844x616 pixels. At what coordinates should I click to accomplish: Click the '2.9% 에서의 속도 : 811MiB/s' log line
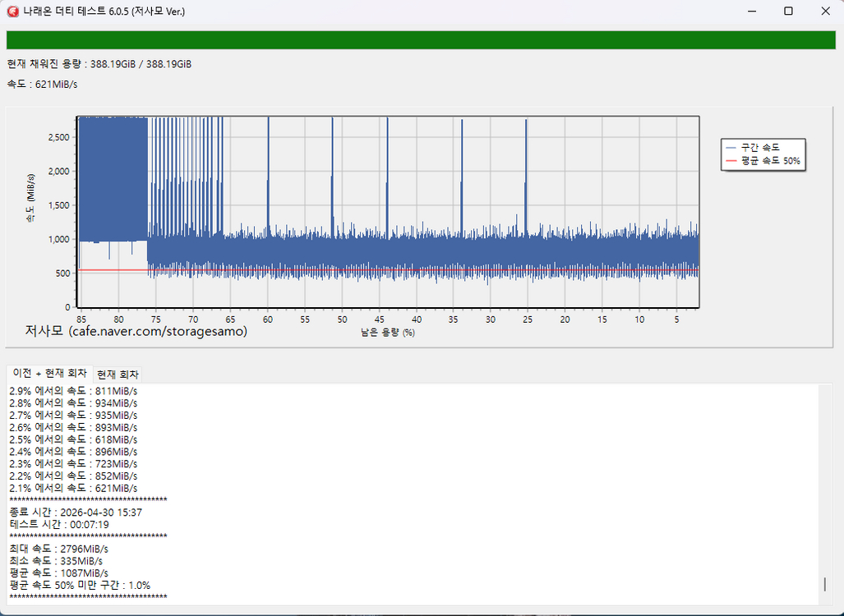coord(73,391)
